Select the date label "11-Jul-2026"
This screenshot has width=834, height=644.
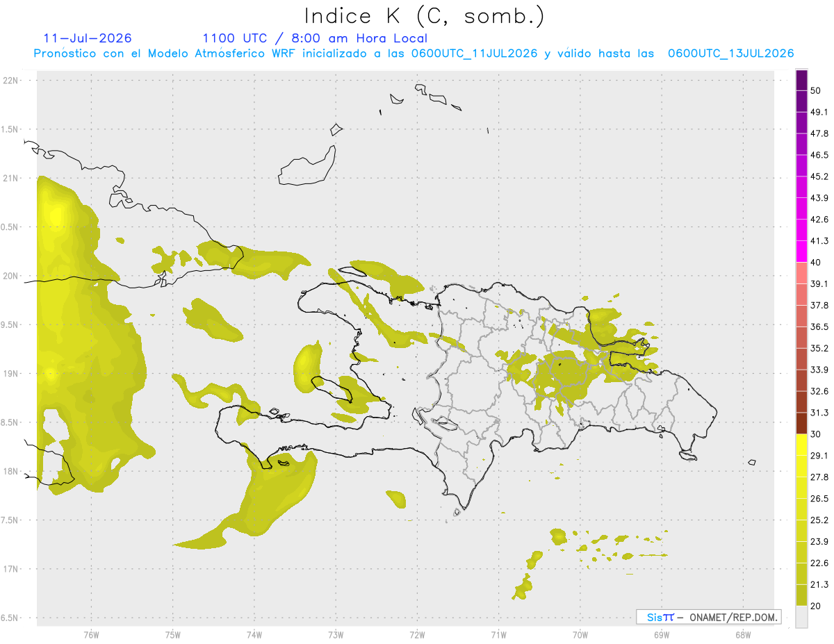87,38
